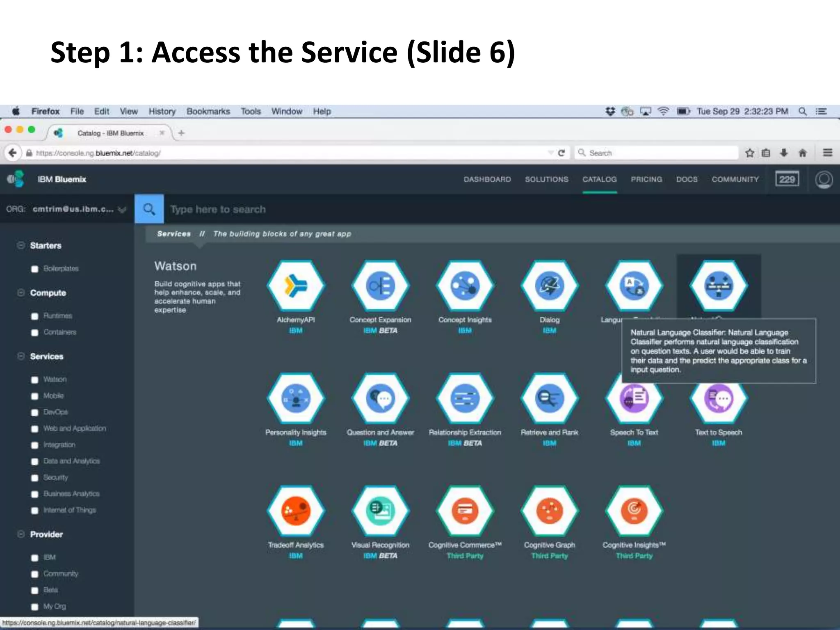This screenshot has width=840, height=630.
Task: Check the Community provider checkbox
Action: (35, 574)
